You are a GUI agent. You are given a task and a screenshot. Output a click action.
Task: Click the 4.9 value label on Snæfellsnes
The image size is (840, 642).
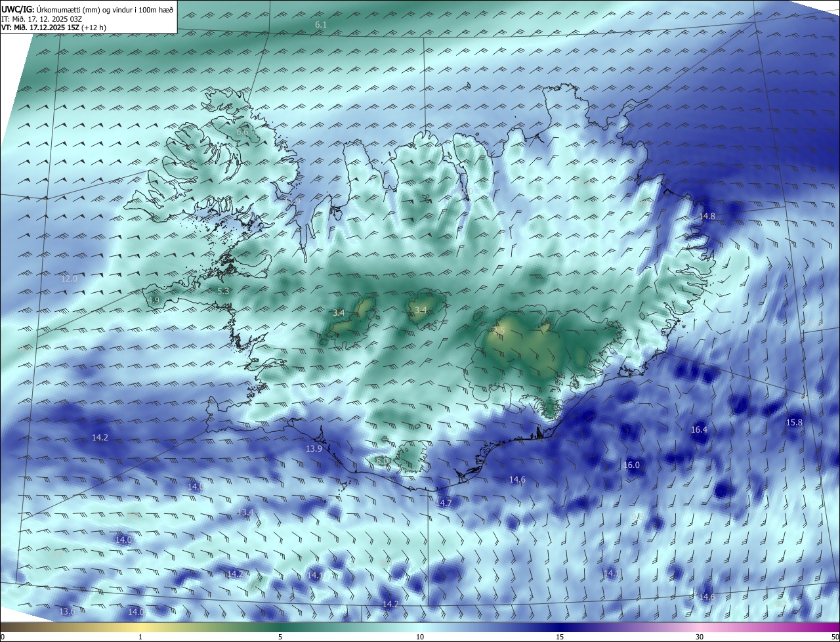154,300
